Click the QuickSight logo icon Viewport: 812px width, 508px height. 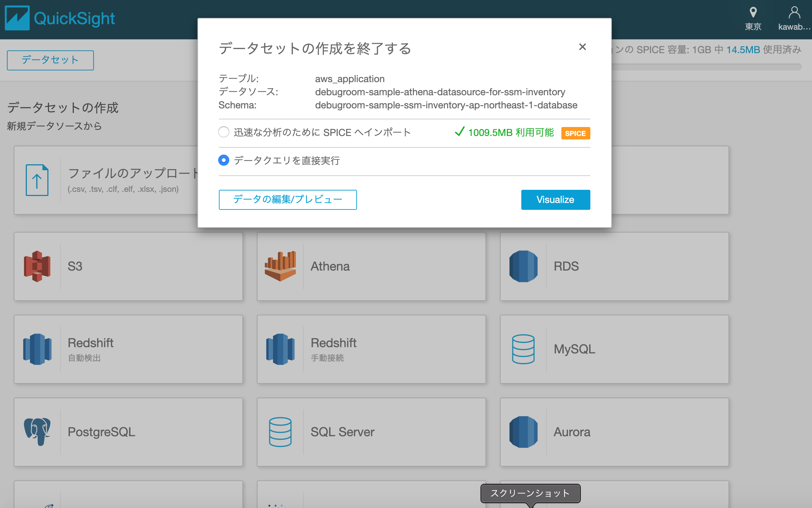[17, 18]
